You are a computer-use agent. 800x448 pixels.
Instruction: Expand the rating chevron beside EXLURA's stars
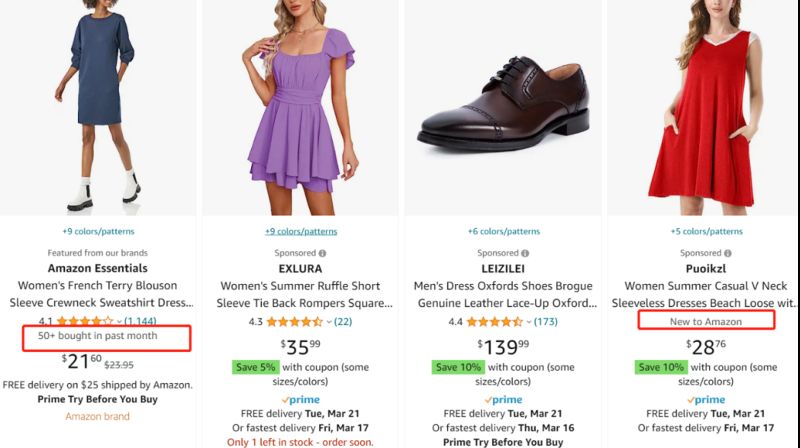click(x=329, y=322)
